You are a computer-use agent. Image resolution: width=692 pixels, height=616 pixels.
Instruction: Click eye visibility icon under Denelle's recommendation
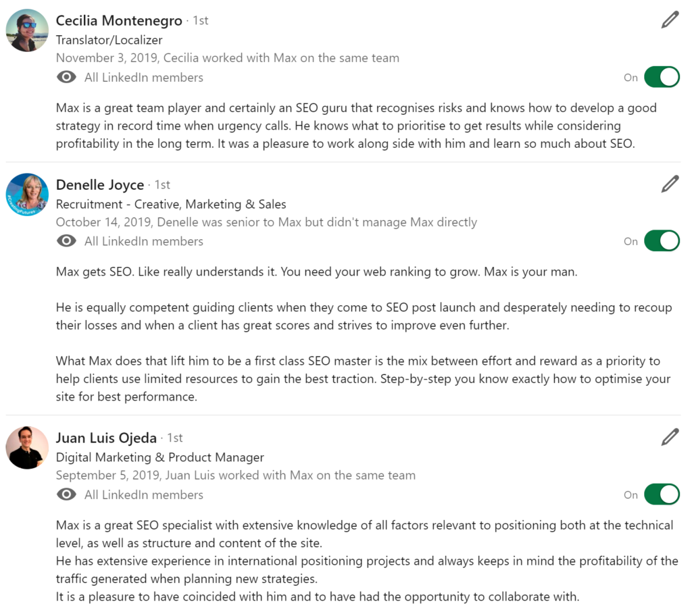click(66, 241)
